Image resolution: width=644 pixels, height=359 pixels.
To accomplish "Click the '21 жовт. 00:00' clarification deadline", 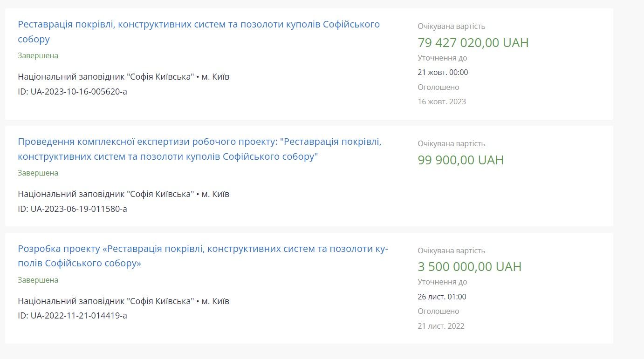I will click(443, 73).
